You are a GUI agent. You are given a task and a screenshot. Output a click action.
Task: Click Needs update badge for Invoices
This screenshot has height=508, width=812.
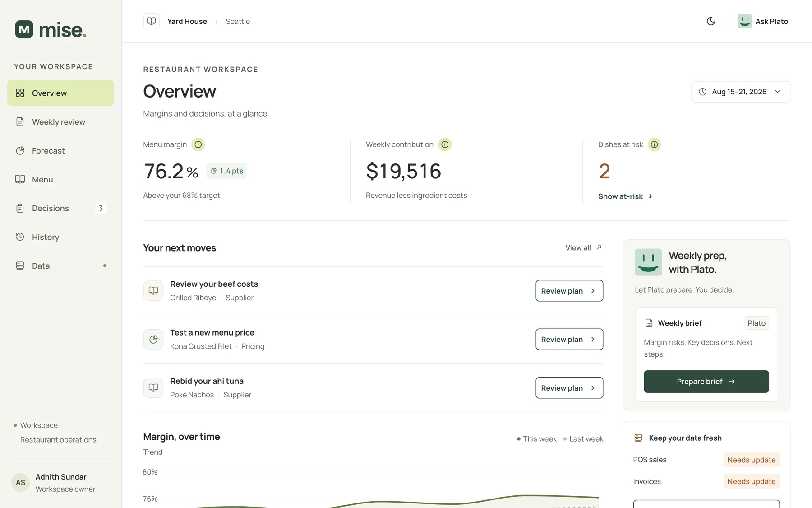coord(752,481)
